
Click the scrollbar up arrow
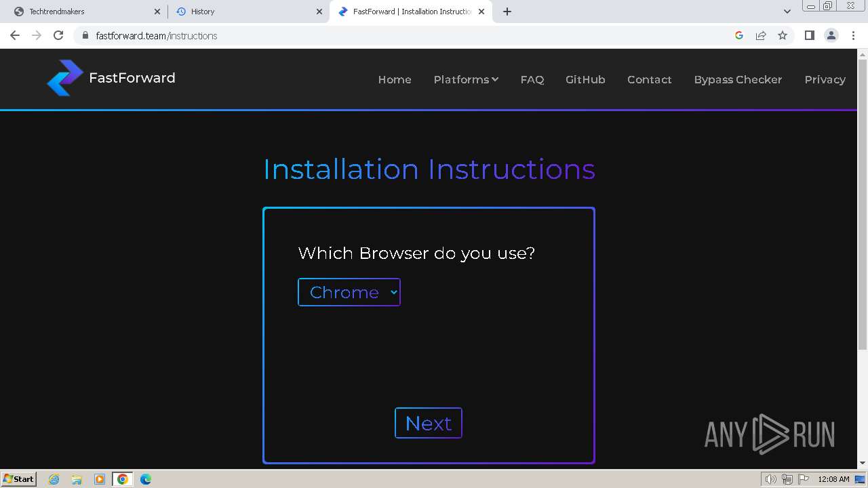tap(863, 54)
